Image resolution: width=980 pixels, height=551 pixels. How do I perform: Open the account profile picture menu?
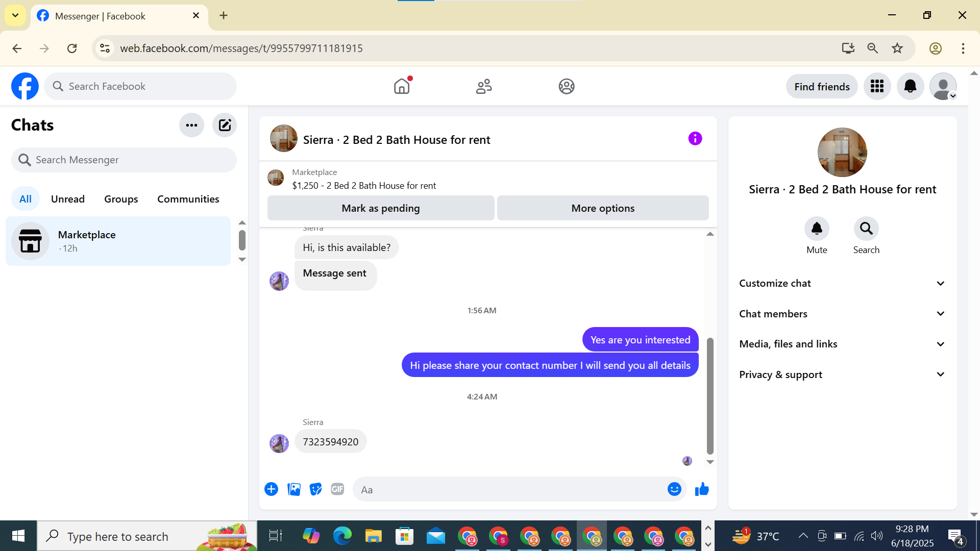(x=943, y=86)
